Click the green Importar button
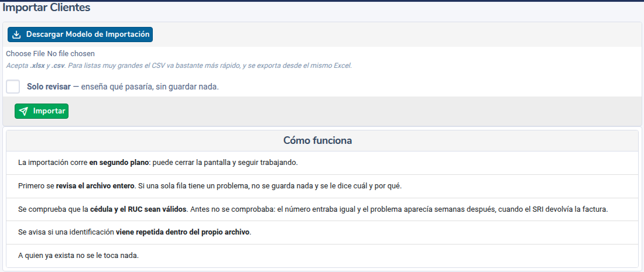The image size is (644, 272). [x=42, y=111]
